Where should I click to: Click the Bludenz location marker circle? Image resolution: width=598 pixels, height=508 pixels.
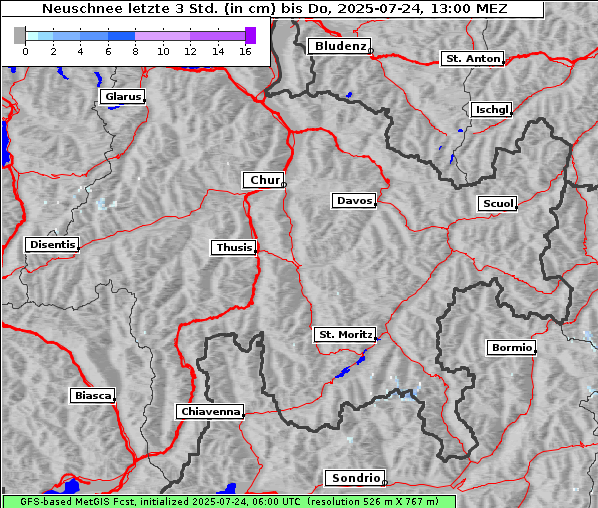click(371, 51)
